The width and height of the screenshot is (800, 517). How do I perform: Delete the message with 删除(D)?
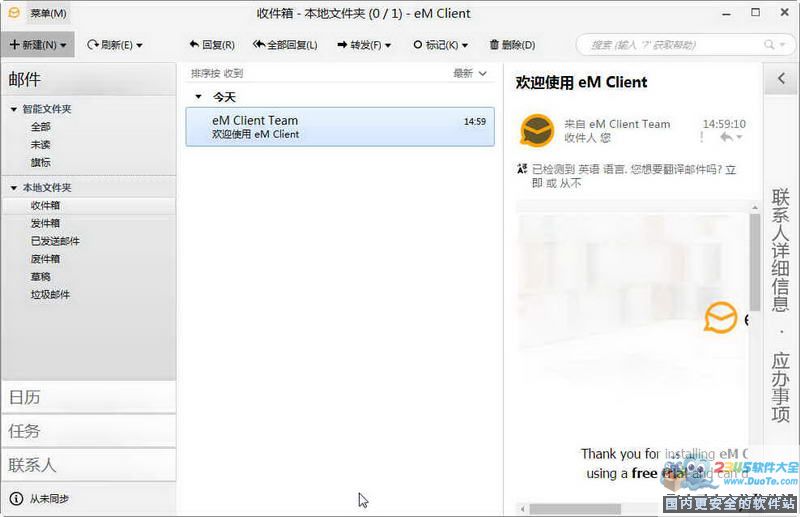coord(512,45)
